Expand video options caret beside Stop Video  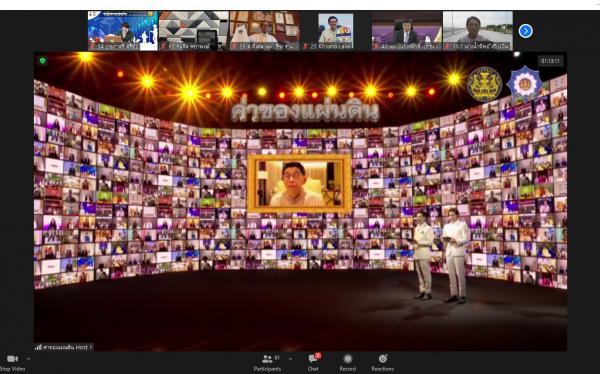[28, 359]
